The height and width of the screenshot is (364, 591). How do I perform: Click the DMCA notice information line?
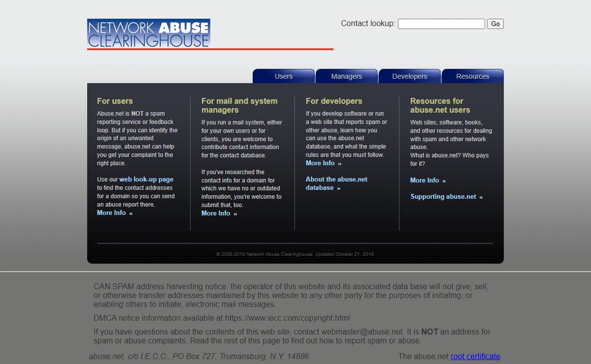(x=222, y=318)
